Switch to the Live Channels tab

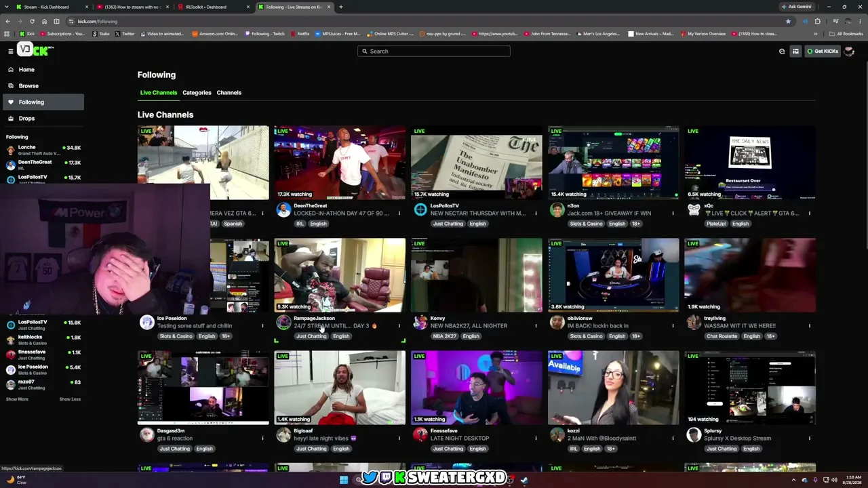tap(159, 93)
